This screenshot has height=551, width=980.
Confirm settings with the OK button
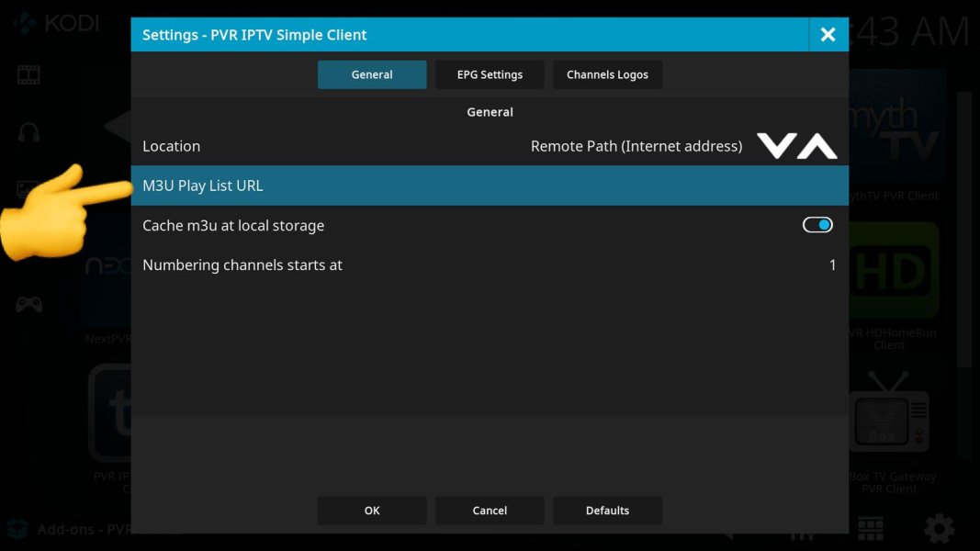[x=372, y=511]
